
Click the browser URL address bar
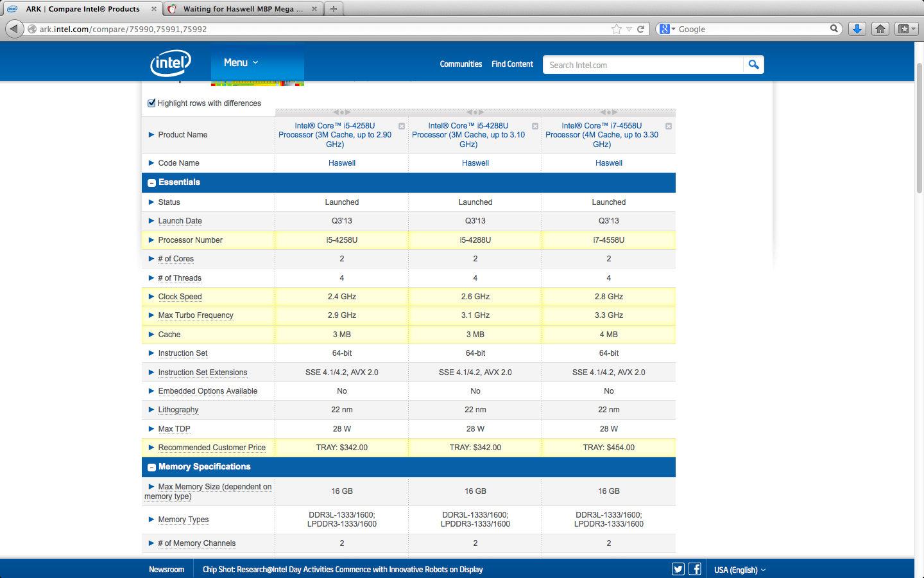[x=321, y=29]
